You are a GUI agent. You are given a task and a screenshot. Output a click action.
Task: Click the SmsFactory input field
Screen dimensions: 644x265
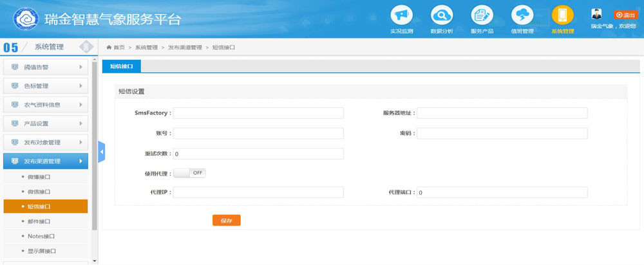point(258,113)
